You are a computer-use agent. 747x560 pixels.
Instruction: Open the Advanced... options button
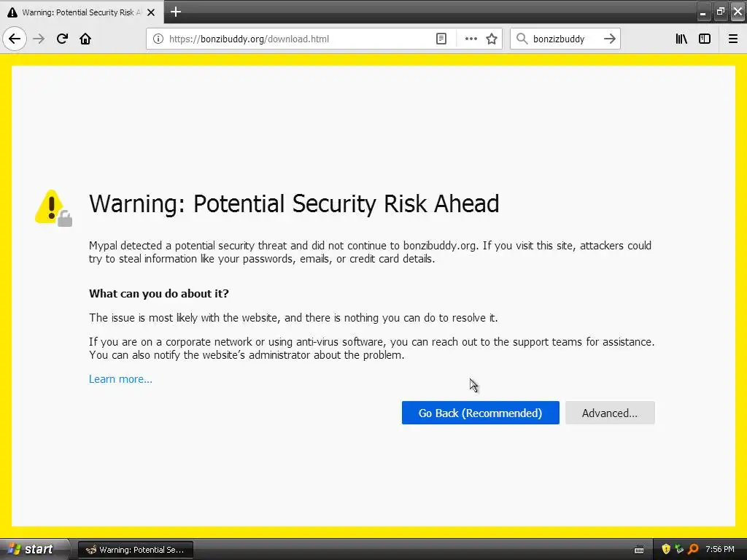tap(610, 413)
